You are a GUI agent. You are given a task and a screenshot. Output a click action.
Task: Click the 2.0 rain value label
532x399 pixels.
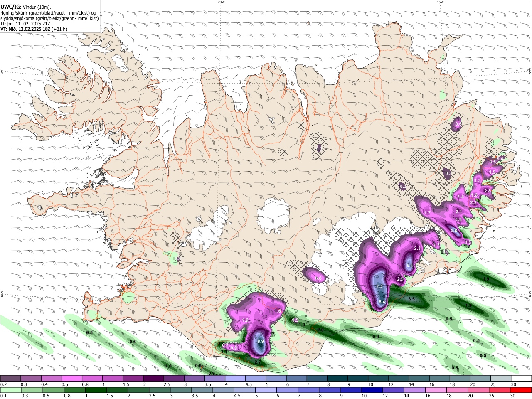(320, 330)
